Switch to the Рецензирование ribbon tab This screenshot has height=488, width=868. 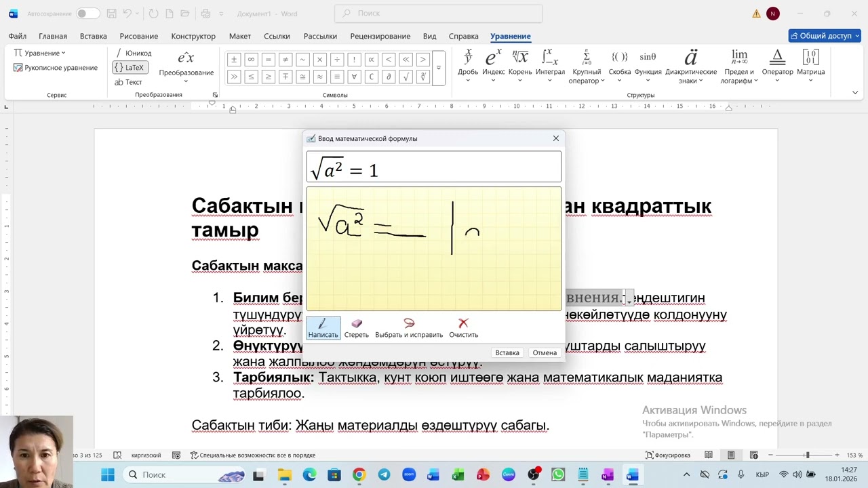click(380, 36)
